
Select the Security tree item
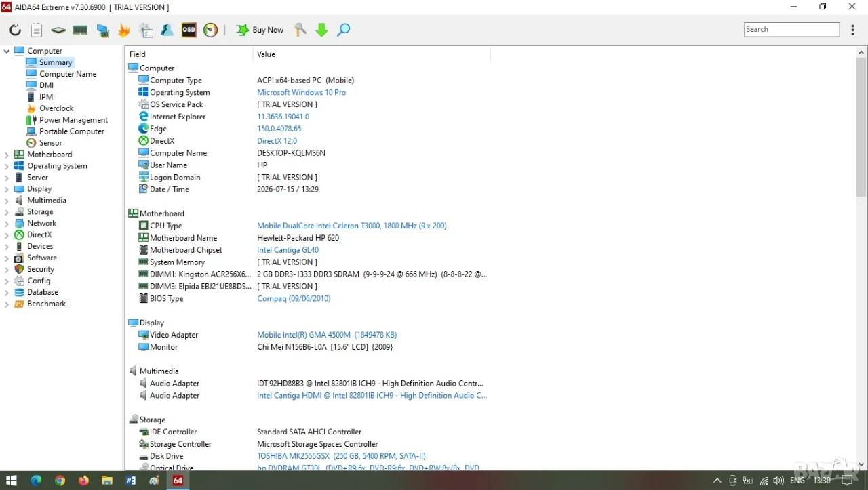coord(41,269)
